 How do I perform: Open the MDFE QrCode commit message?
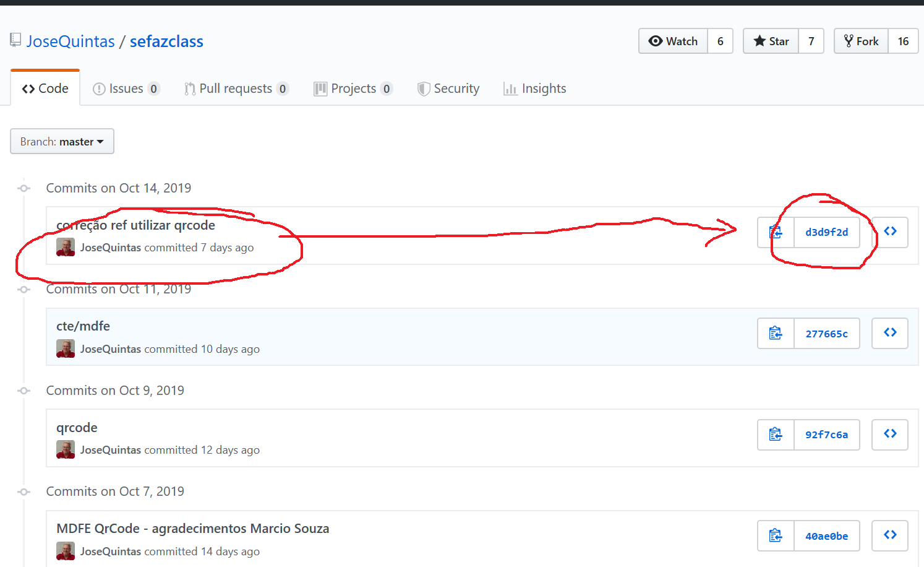pos(192,529)
